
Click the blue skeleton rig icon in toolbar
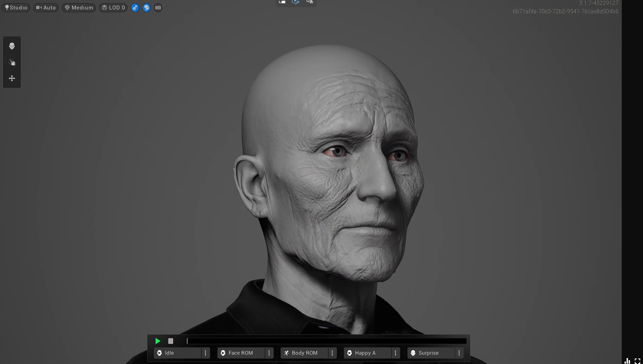coord(135,8)
